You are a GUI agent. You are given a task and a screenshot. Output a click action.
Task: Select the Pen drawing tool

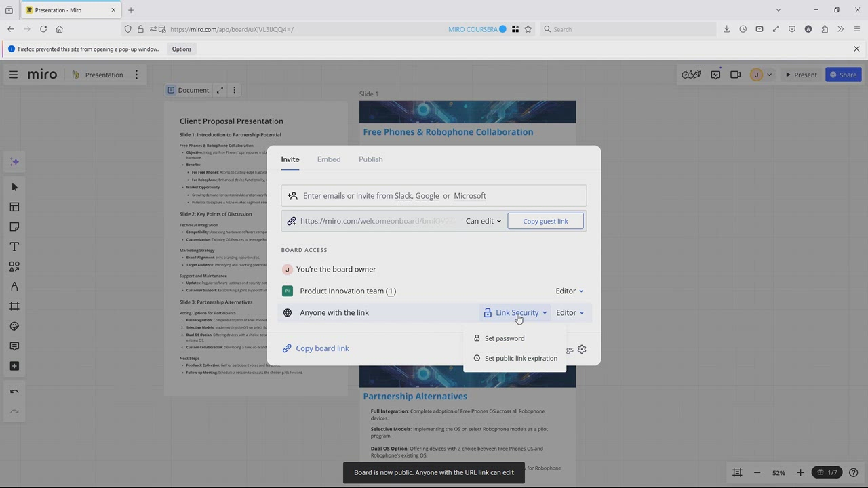14,287
